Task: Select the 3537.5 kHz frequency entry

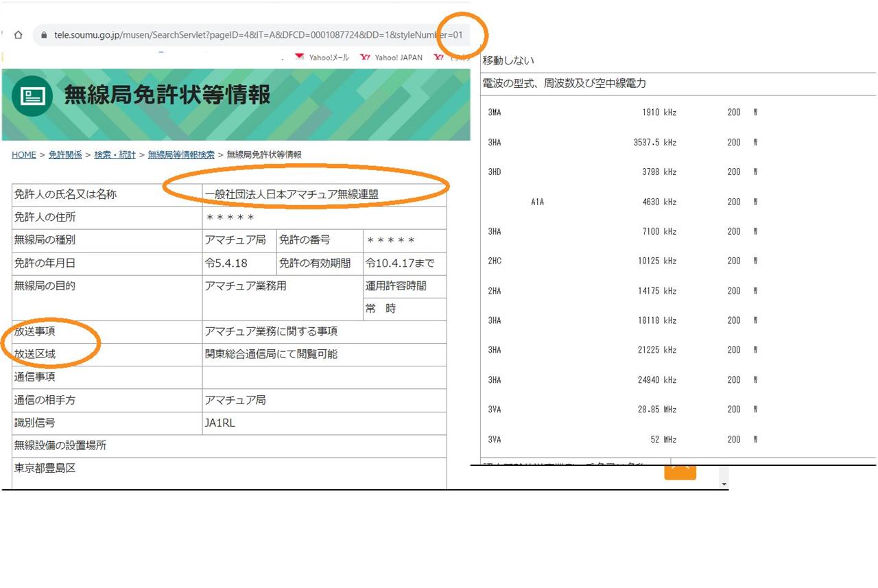Action: coord(655,143)
